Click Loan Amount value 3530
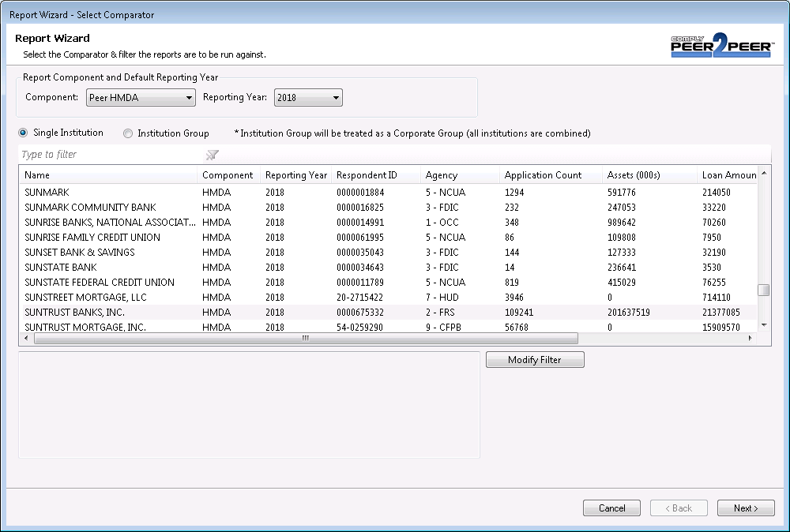 click(712, 268)
